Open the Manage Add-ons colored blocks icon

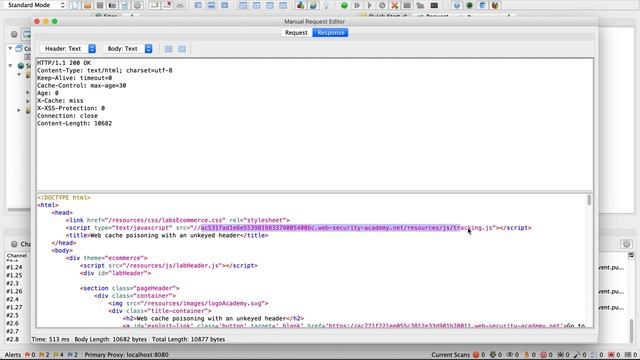(x=300, y=5)
